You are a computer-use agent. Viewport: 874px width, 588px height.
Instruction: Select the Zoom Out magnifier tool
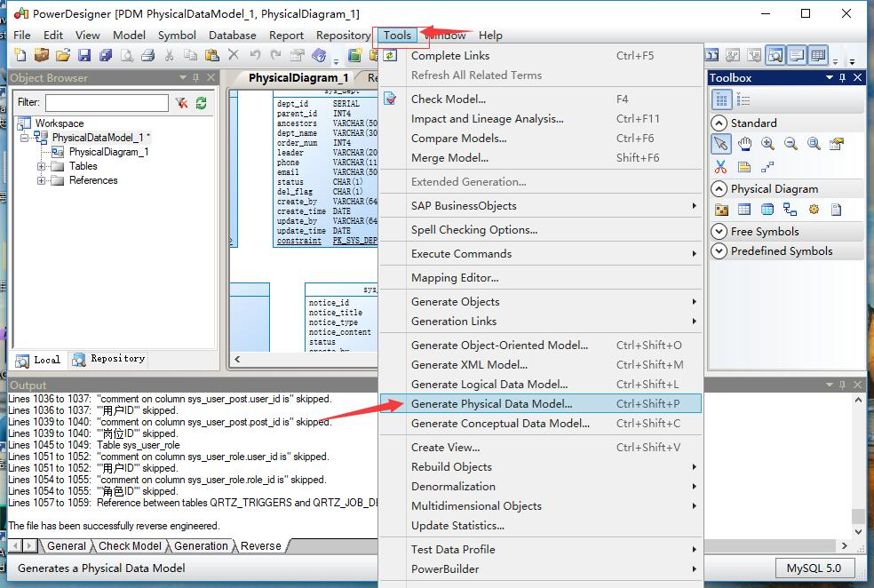791,144
